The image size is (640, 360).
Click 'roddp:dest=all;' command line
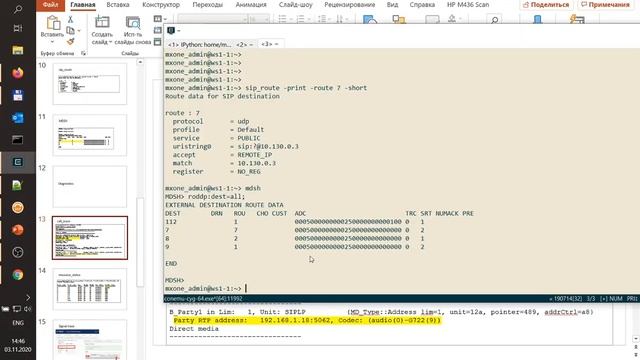click(x=217, y=196)
